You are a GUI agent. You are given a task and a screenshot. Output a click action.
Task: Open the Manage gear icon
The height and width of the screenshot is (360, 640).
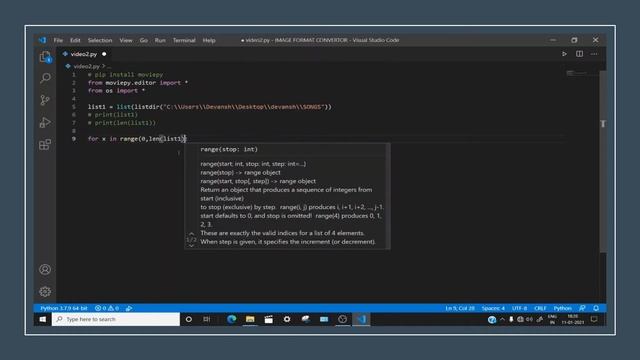click(45, 291)
